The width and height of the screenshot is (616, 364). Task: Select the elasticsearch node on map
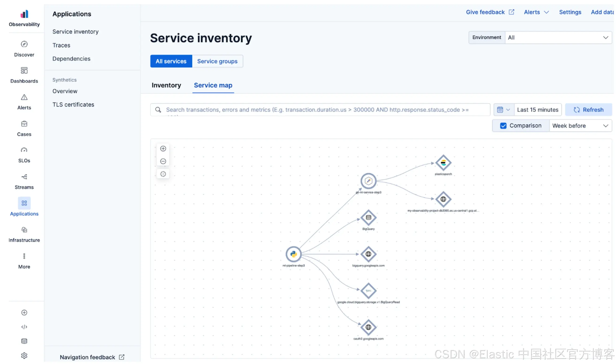(x=444, y=163)
